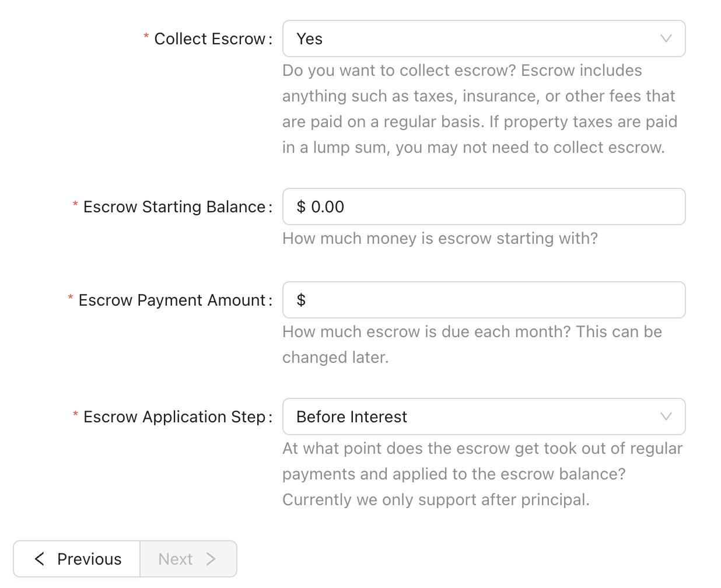
Task: Click the dollar sign in Payment Amount field
Action: pyautogui.click(x=301, y=300)
